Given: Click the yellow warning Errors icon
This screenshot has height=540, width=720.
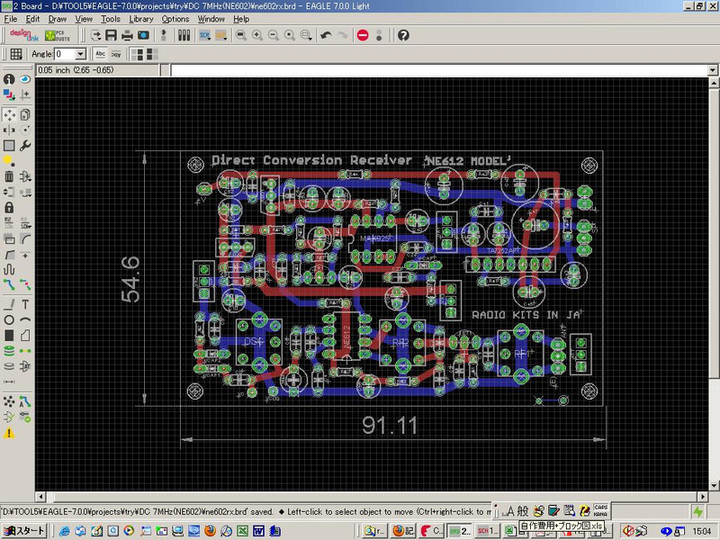Looking at the screenshot, I should pyautogui.click(x=9, y=433).
